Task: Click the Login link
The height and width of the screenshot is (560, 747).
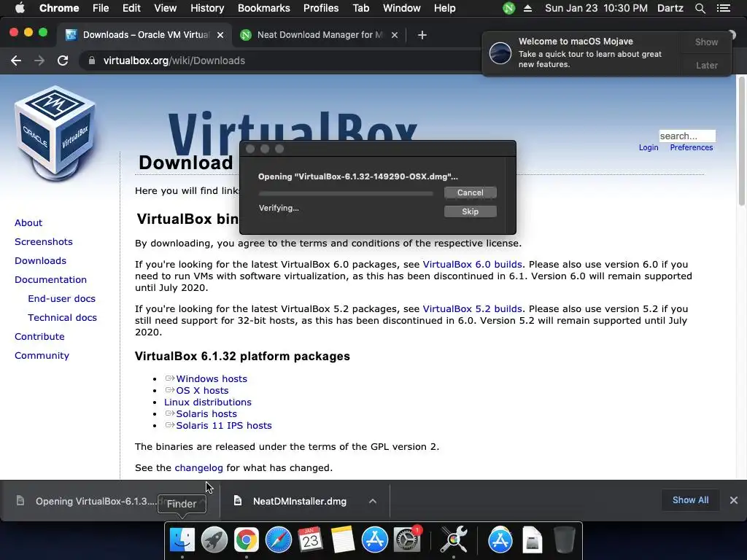Action: coord(649,147)
